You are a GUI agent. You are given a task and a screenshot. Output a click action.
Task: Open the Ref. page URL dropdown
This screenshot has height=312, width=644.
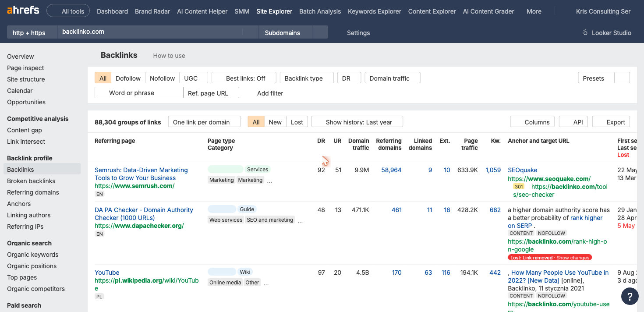coord(211,93)
